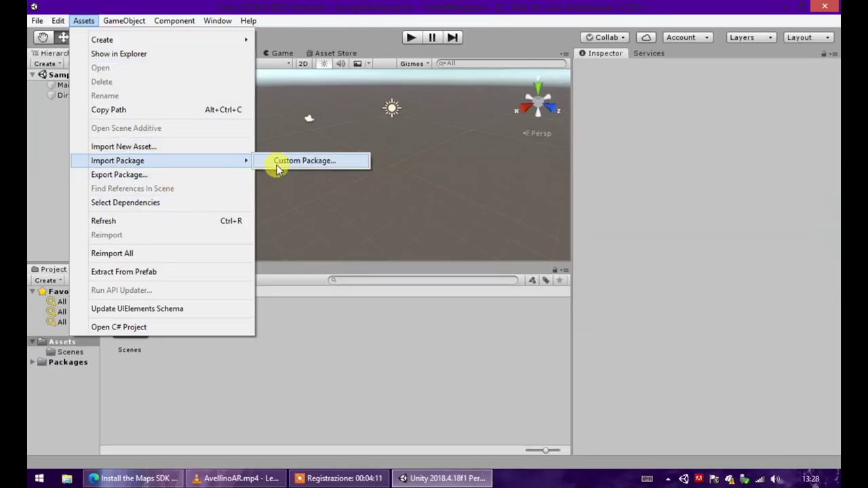This screenshot has height=488, width=868.
Task: Choose Import New Asset menu entry
Action: (163, 146)
